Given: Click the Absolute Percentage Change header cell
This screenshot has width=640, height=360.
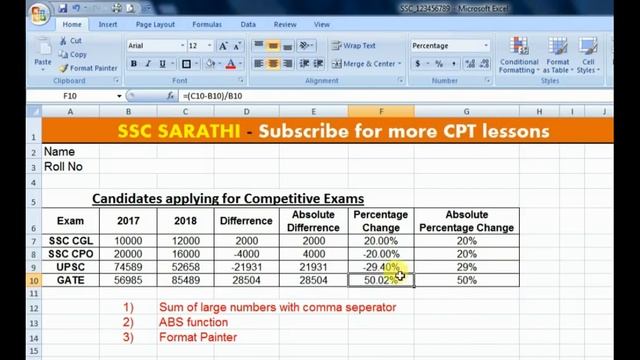Looking at the screenshot, I should [467, 221].
